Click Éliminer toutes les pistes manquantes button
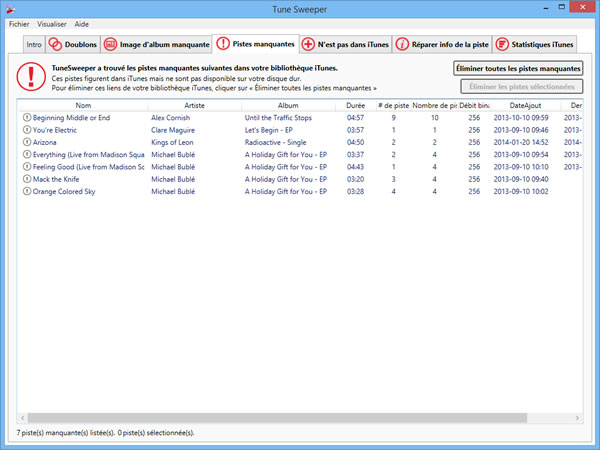 [x=518, y=68]
